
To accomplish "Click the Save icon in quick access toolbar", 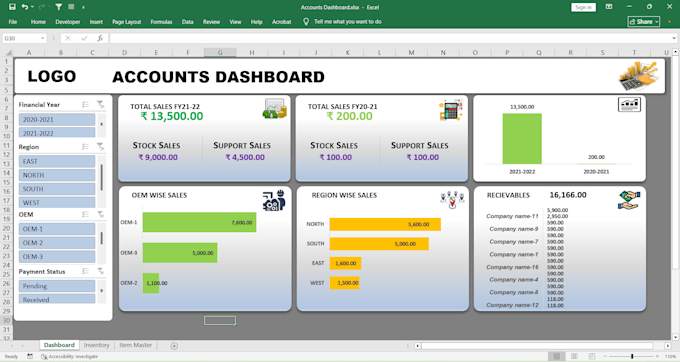I will click(x=12, y=7).
